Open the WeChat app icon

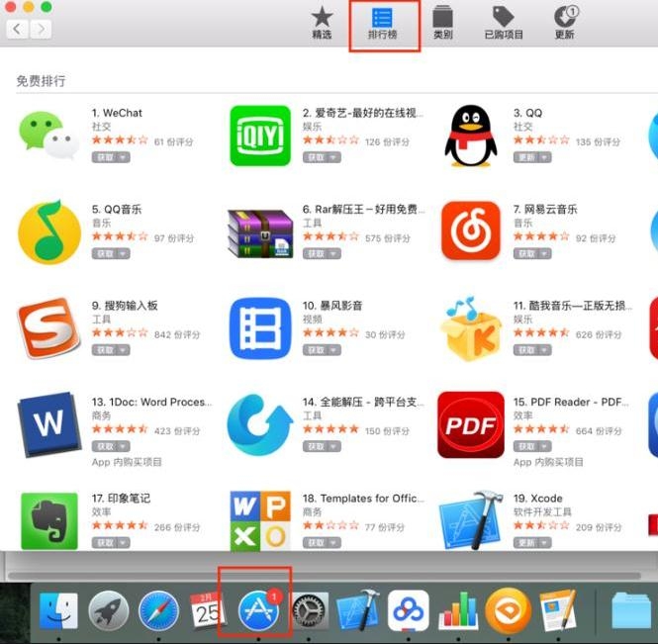click(x=49, y=136)
